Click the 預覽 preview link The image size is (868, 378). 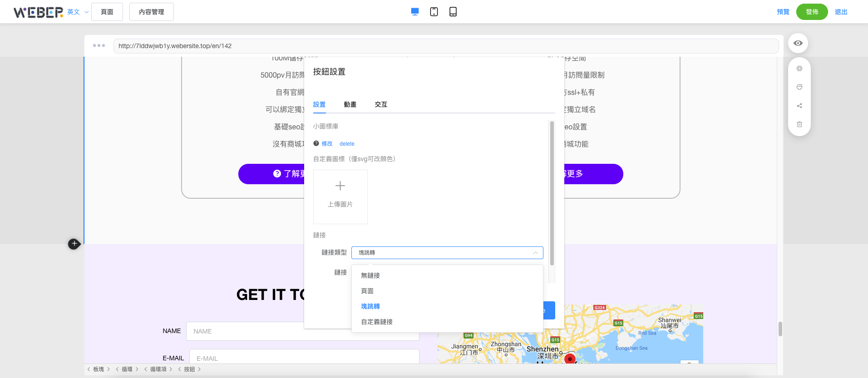pos(783,12)
